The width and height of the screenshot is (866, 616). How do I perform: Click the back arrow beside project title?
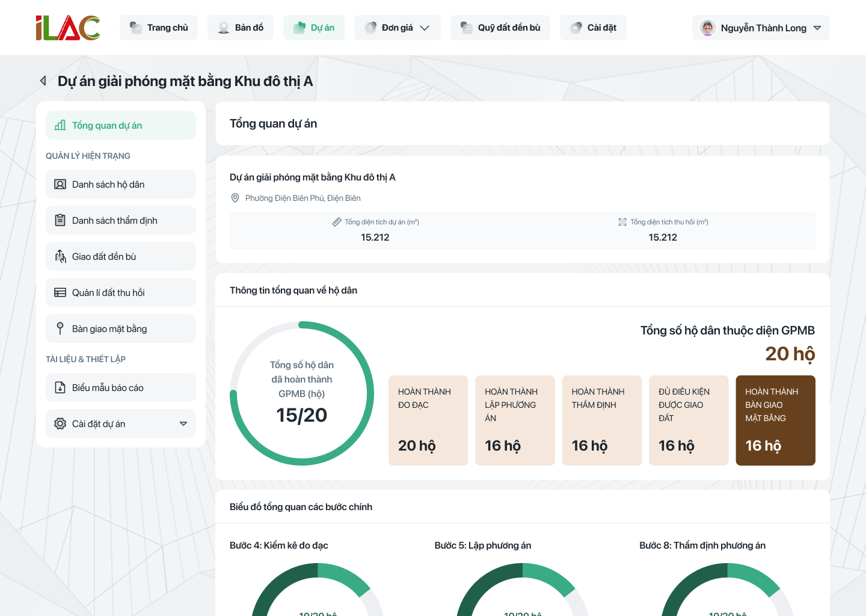pos(43,81)
